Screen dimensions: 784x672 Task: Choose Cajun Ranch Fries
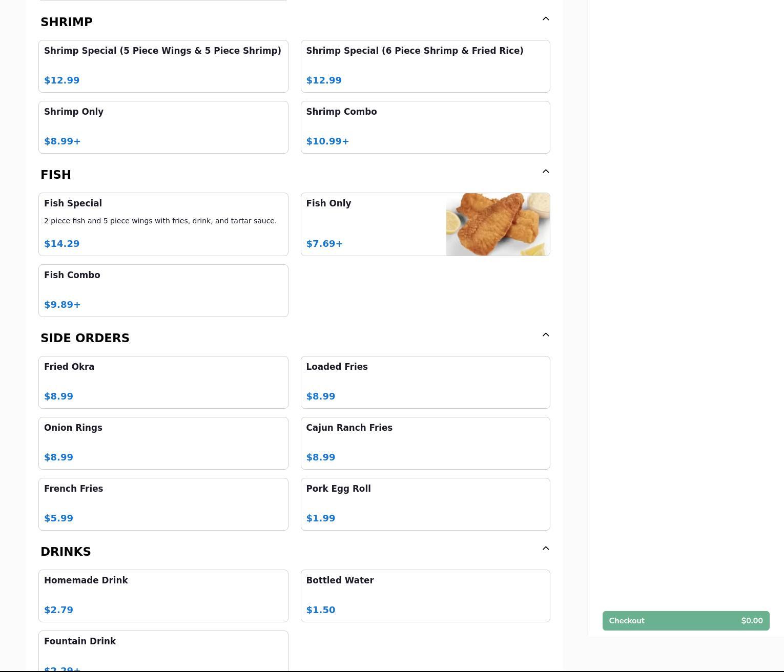pyautogui.click(x=425, y=443)
